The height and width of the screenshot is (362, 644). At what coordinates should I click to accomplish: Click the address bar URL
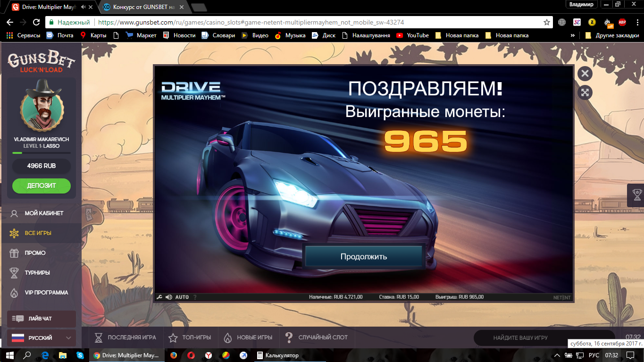pyautogui.click(x=250, y=22)
